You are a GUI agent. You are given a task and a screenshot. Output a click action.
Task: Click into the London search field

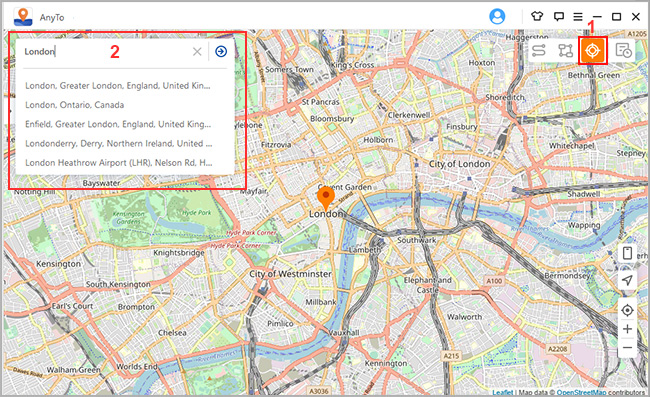pyautogui.click(x=106, y=51)
